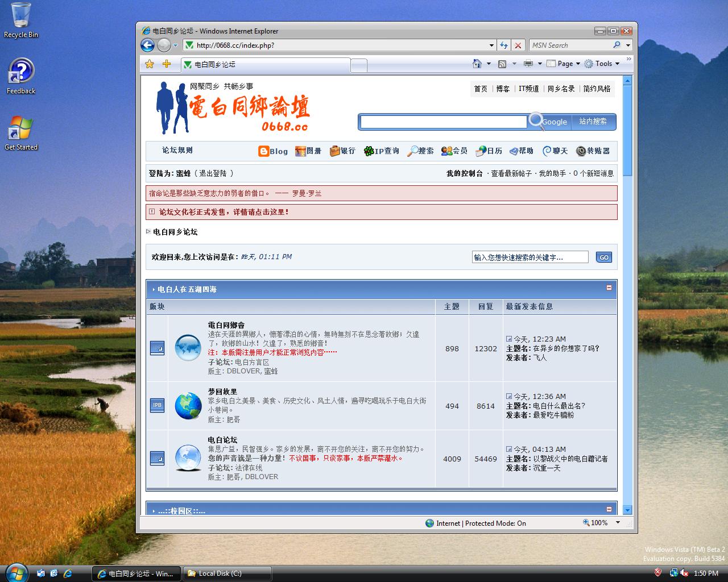728x582 pixels.
Task: Collapse the 校园区 category section
Action: [609, 509]
